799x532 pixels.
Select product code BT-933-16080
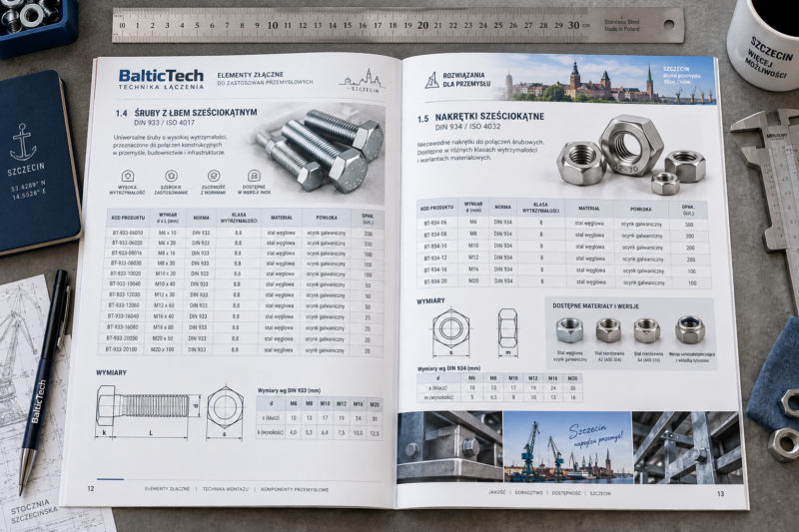point(123,326)
